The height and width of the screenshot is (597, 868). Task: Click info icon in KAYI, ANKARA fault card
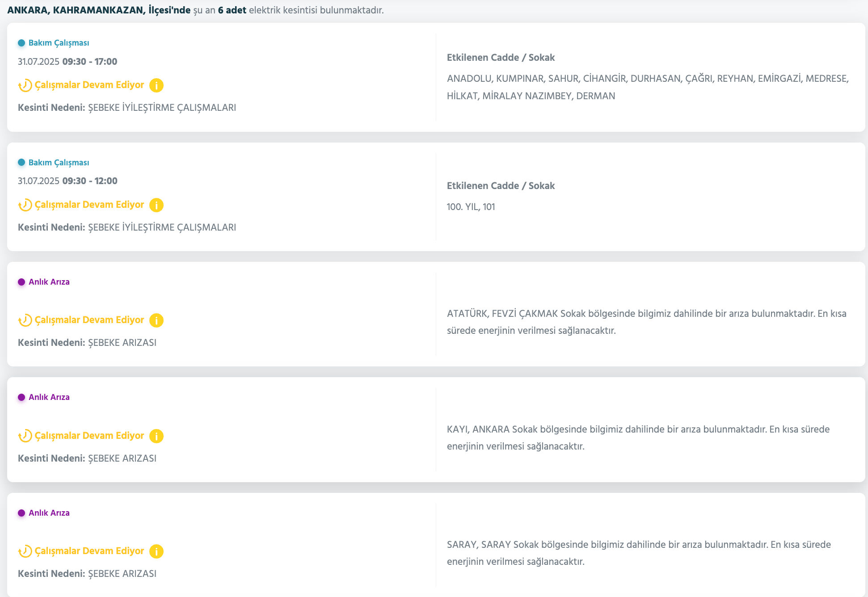tap(156, 436)
